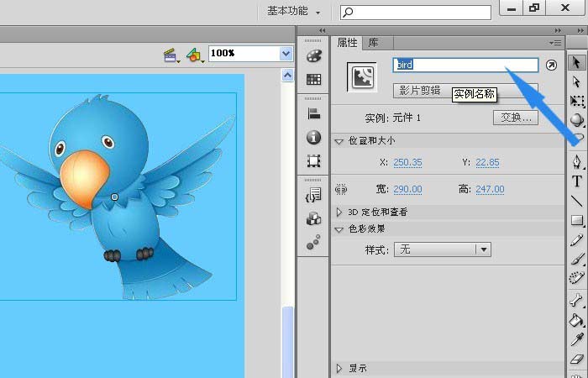This screenshot has height=378, width=588.
Task: Select the Eyedropper tool
Action: coord(577,339)
